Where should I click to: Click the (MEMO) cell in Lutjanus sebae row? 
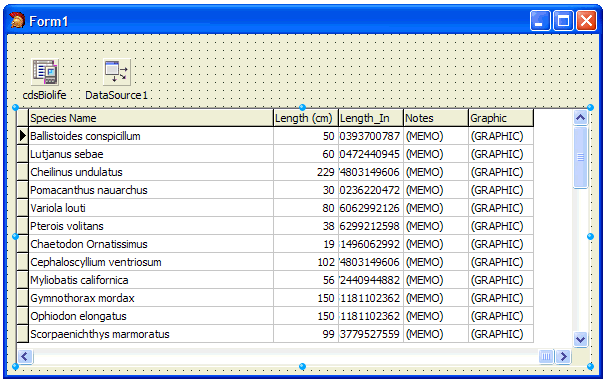coord(436,154)
